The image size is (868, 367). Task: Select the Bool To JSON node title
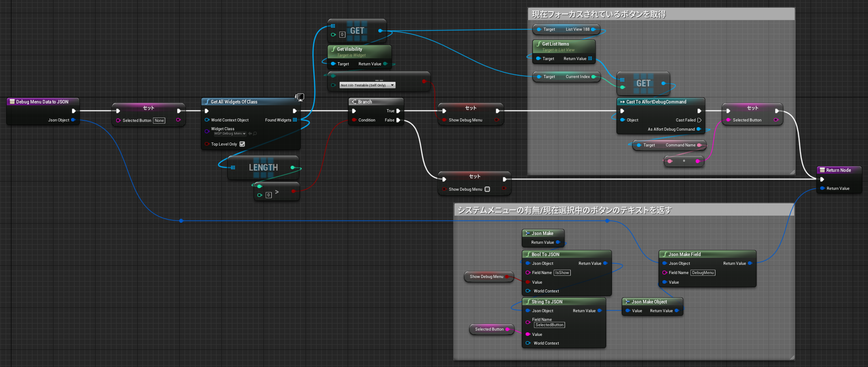(x=545, y=254)
